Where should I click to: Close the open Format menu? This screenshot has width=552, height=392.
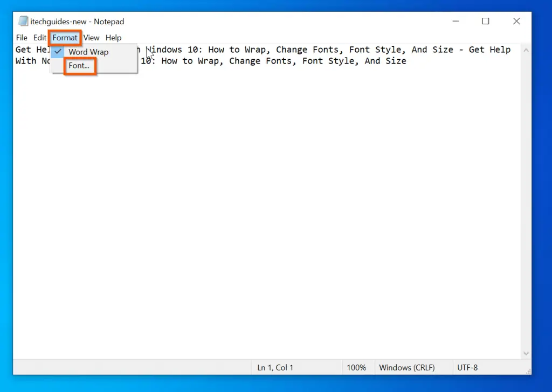coord(65,38)
